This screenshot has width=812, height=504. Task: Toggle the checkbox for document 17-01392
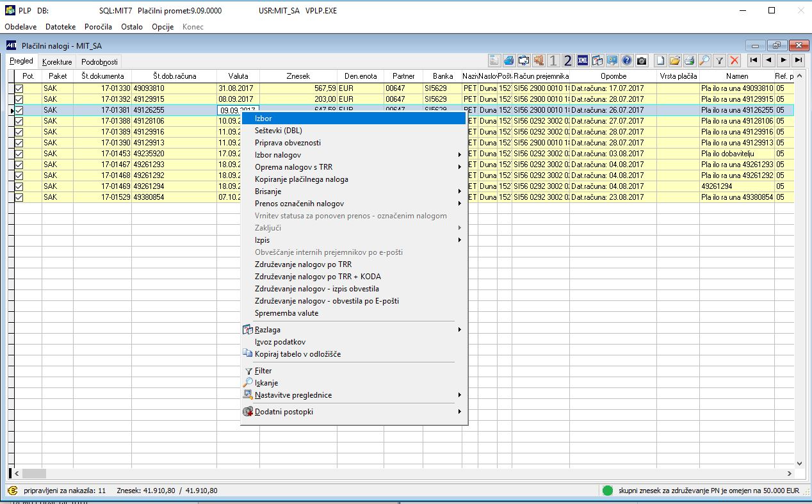coord(19,99)
